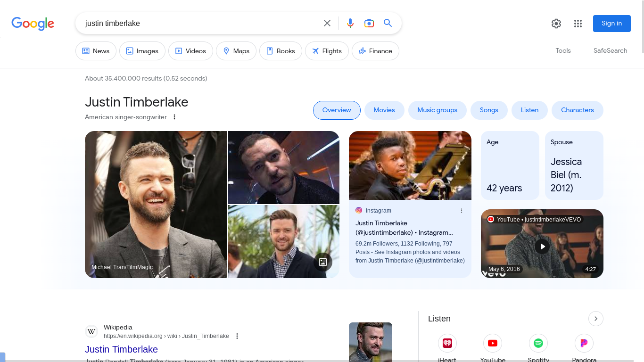Viewport: 644px width, 362px height.
Task: Open Google settings gear icon
Action: tap(556, 24)
